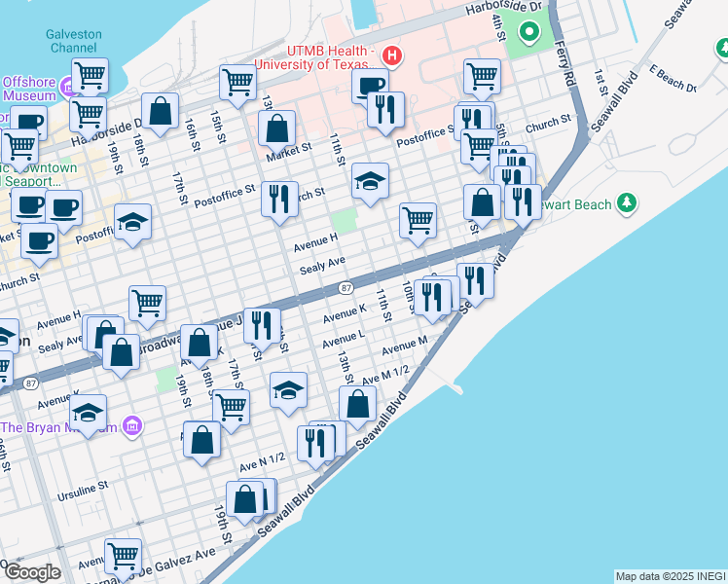Click the restaurant marker on Avenue J
The image size is (728, 584).
click(262, 325)
